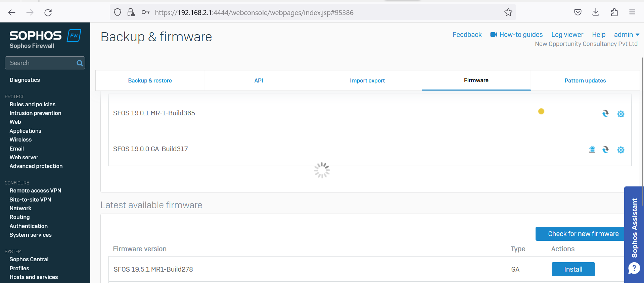Expand the admin dropdown menu

tap(627, 35)
